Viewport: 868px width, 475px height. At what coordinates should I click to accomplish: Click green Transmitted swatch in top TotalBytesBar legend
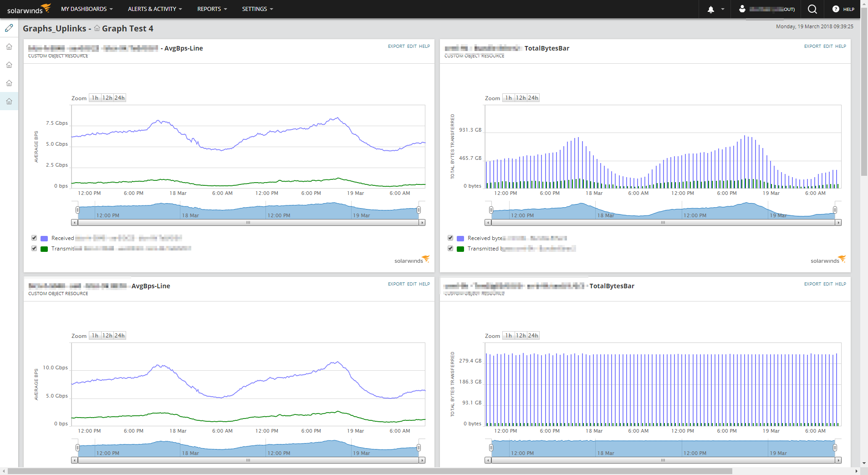point(460,249)
